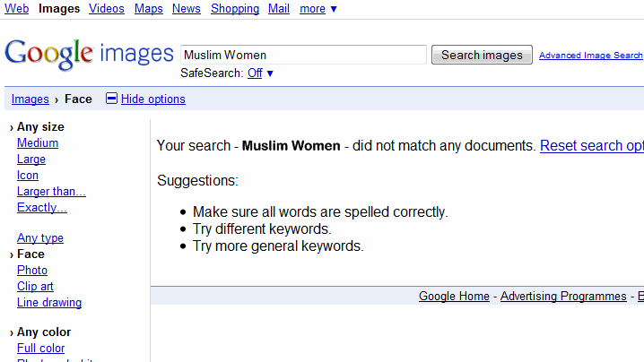Select the Any color filter
644x362 pixels.
(44, 332)
